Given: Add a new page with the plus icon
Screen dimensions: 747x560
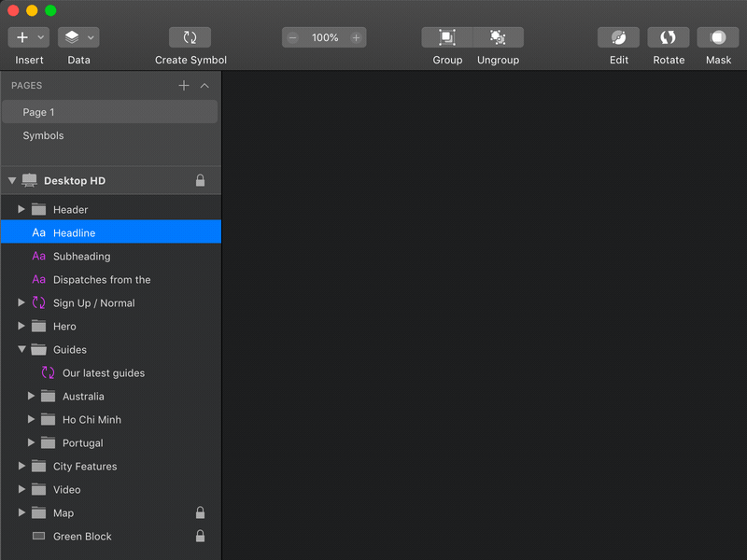Looking at the screenshot, I should pyautogui.click(x=183, y=85).
